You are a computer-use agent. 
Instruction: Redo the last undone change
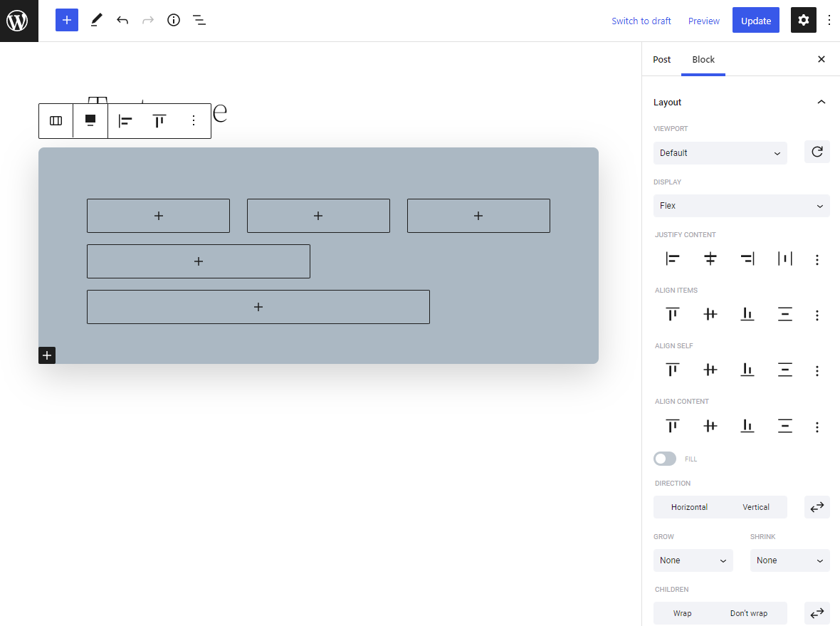(148, 21)
